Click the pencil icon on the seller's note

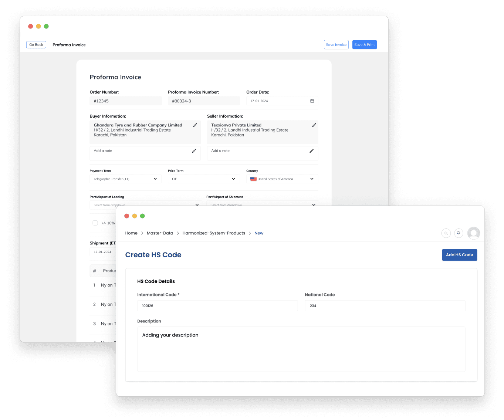pos(311,151)
